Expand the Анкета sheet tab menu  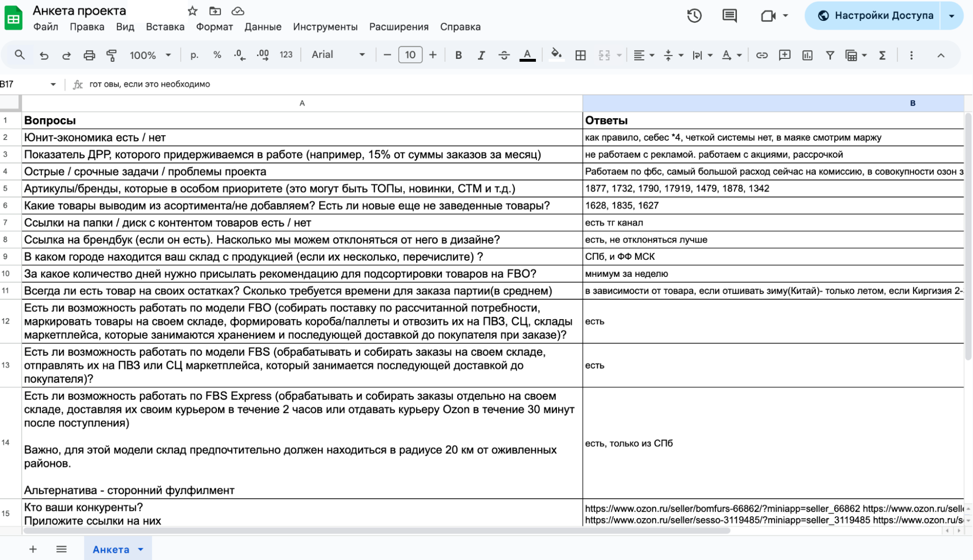(x=141, y=549)
